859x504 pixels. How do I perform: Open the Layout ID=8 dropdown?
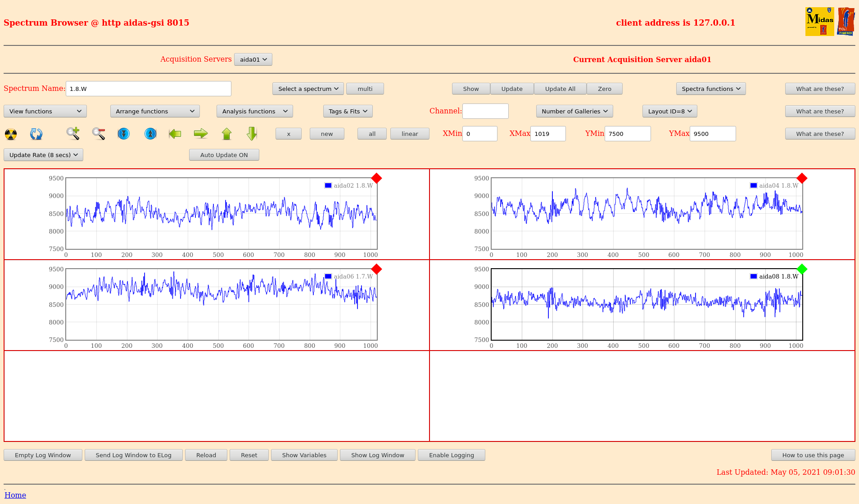(x=670, y=111)
